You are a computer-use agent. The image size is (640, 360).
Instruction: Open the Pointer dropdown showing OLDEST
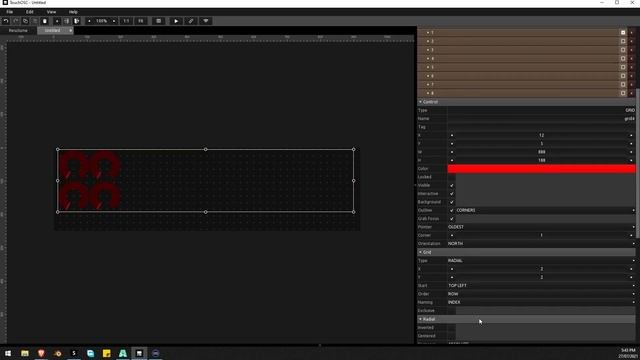tap(542, 227)
